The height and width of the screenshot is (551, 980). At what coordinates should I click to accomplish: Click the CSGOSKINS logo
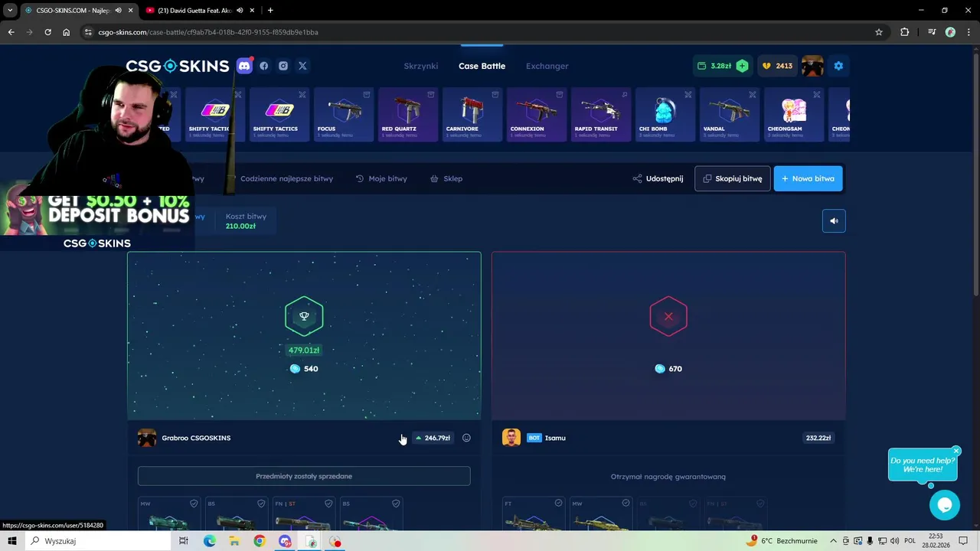coord(178,66)
